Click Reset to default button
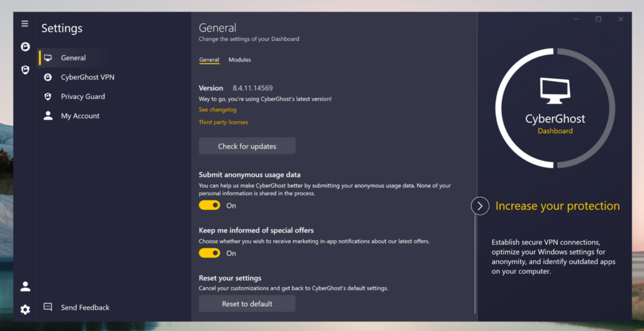 (x=247, y=304)
